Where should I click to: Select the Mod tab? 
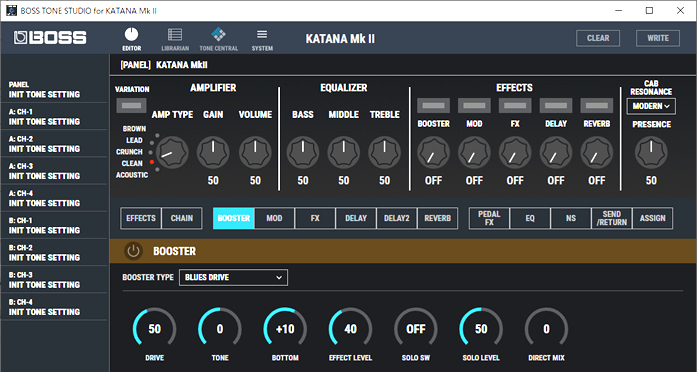(274, 218)
